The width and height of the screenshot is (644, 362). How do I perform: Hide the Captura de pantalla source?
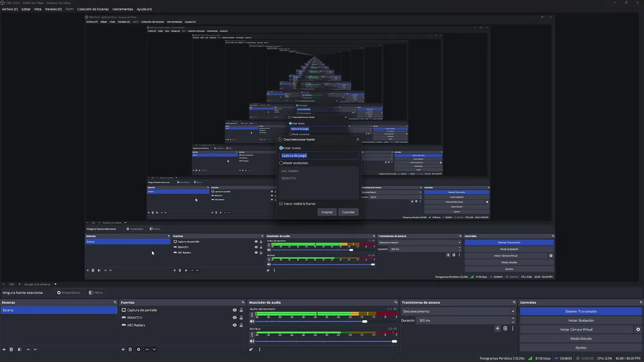point(234,310)
